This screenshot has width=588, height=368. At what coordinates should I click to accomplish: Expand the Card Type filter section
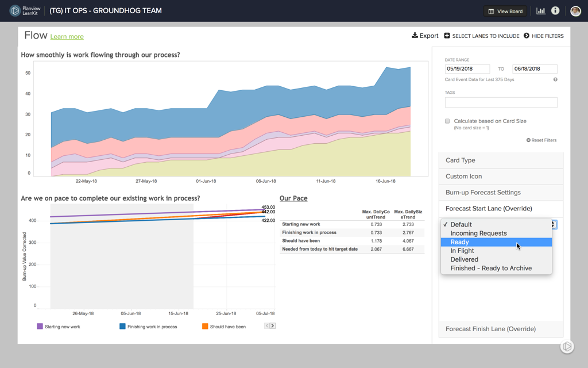501,160
